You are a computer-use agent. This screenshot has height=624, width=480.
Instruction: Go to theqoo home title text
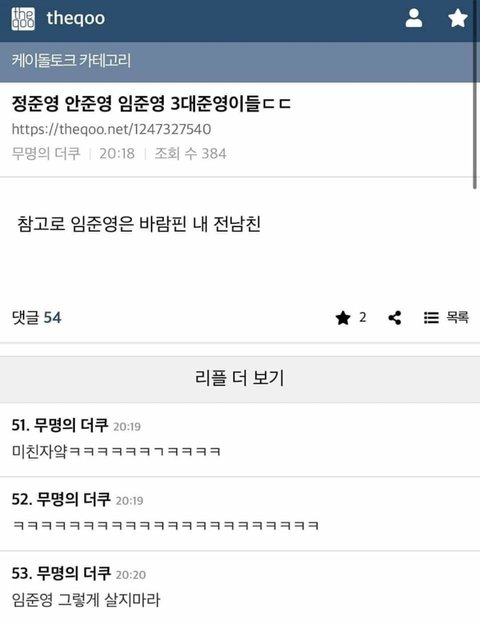pyautogui.click(x=76, y=18)
